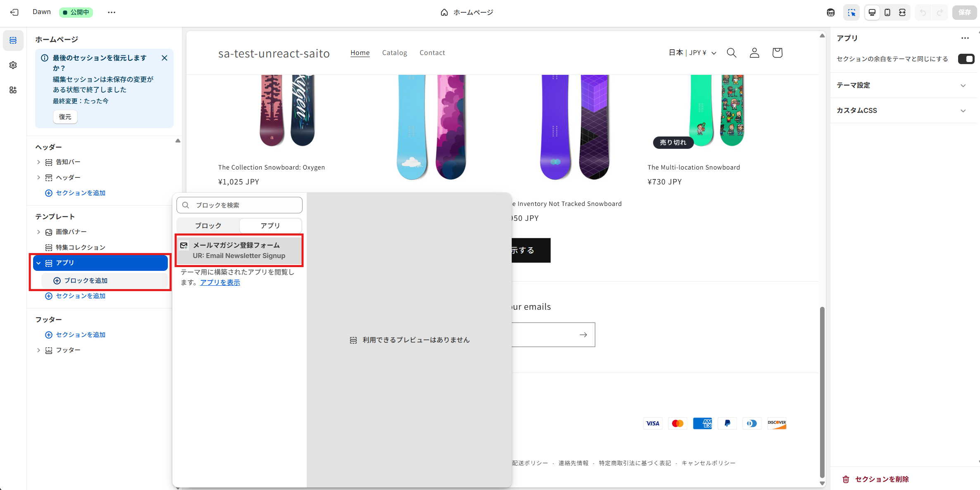Dismiss the session restore notice

(165, 58)
